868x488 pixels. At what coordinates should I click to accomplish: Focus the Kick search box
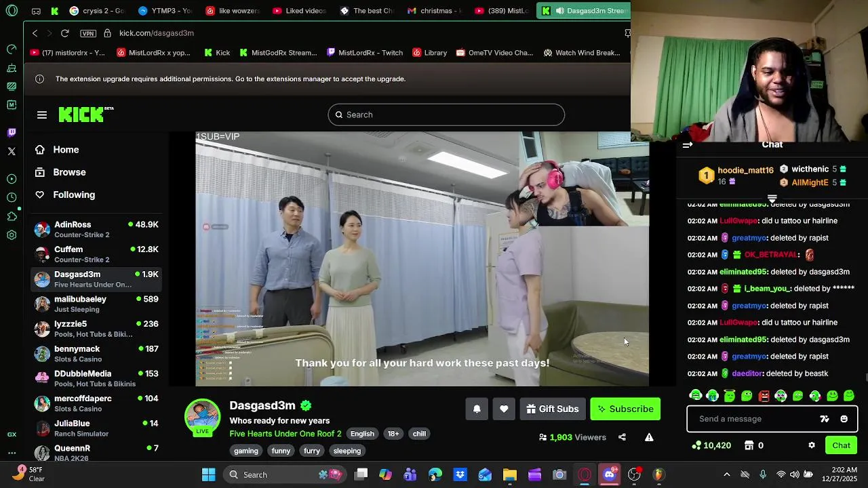[x=446, y=115]
